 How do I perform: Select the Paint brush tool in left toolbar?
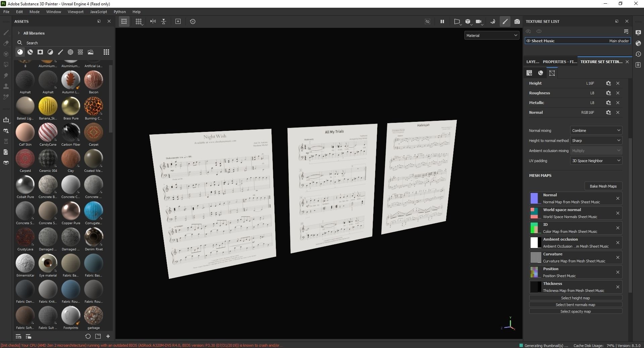(6, 33)
